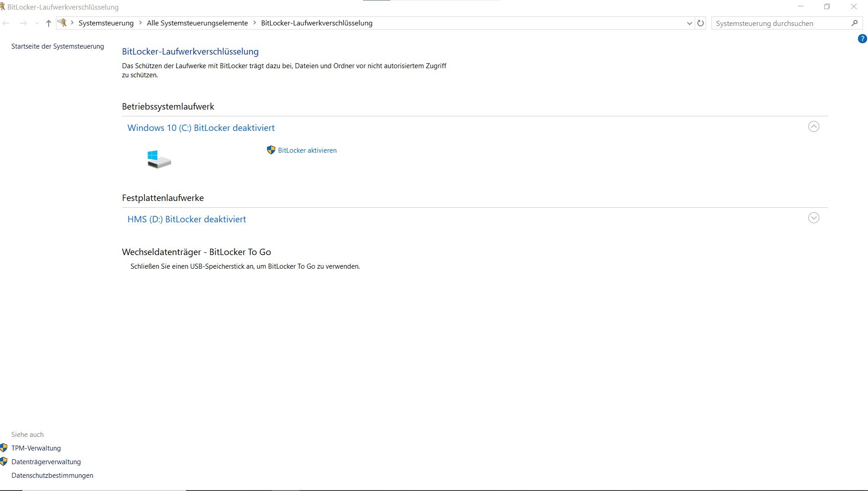The width and height of the screenshot is (868, 491).
Task: Click shield icon next to Datenträgerverwaltung
Action: (4, 461)
